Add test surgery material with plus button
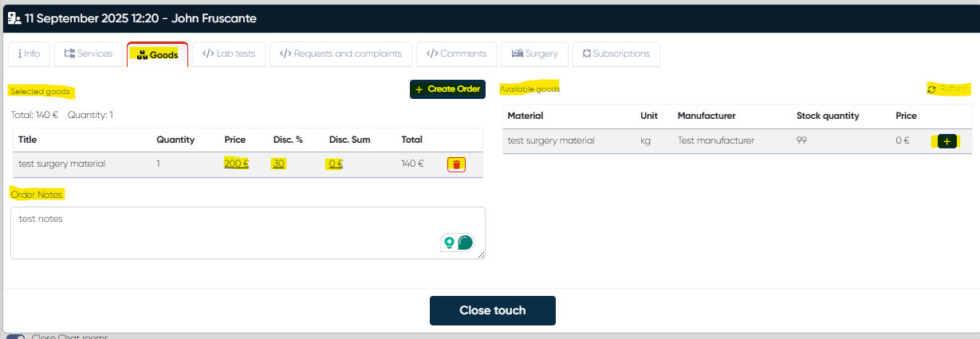The width and height of the screenshot is (980, 339). tap(947, 141)
